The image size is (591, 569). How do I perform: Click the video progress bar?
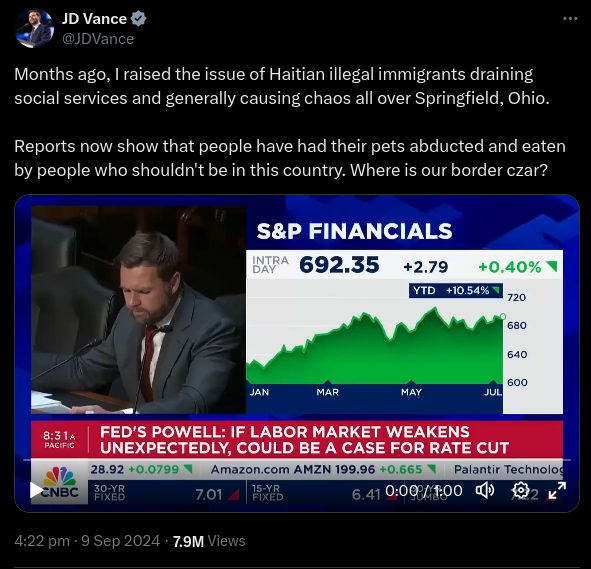tap(297, 460)
